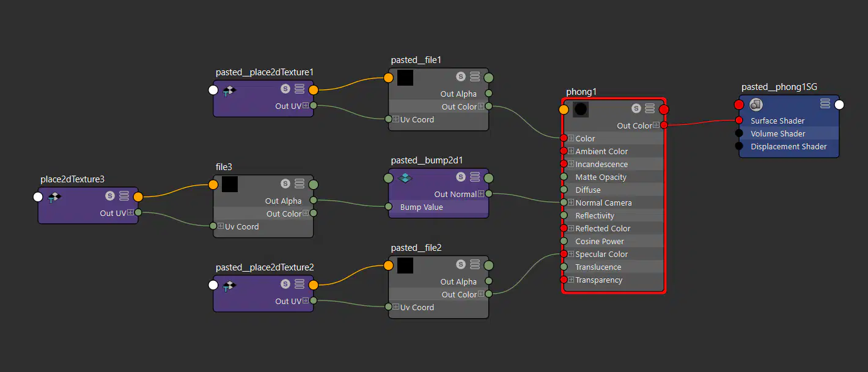Click the red output port atop phong1
This screenshot has width=868, height=372.
pyautogui.click(x=664, y=110)
